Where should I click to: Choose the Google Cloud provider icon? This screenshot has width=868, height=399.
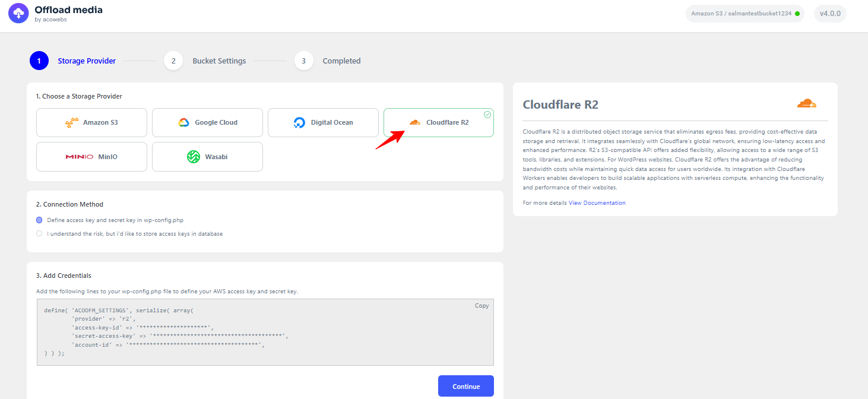click(x=183, y=123)
